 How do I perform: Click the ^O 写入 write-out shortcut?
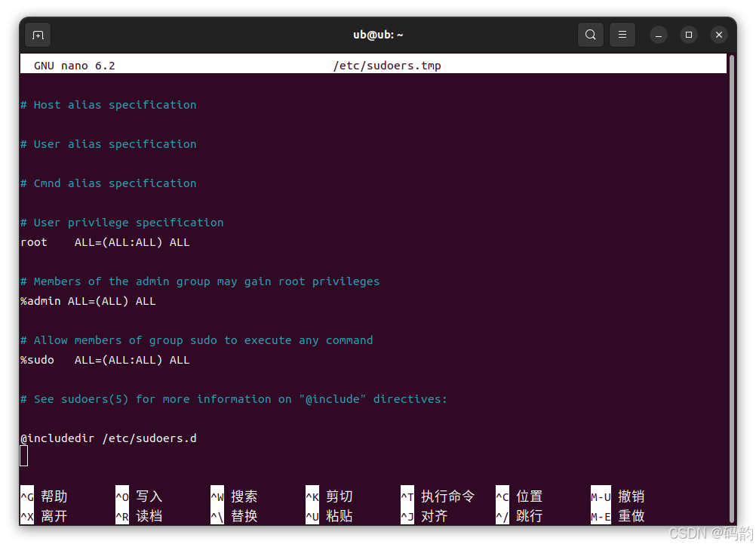click(x=139, y=496)
